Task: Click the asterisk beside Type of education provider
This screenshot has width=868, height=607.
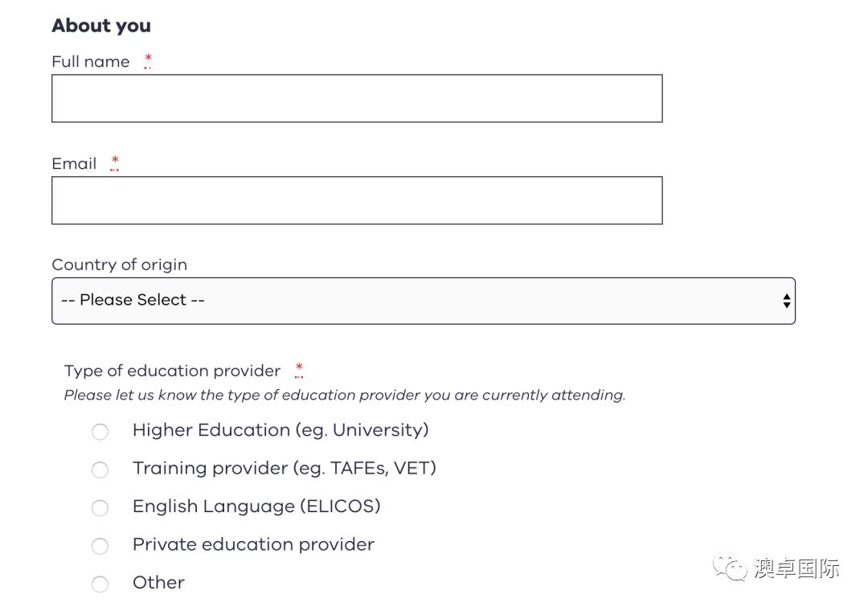Action: [299, 369]
